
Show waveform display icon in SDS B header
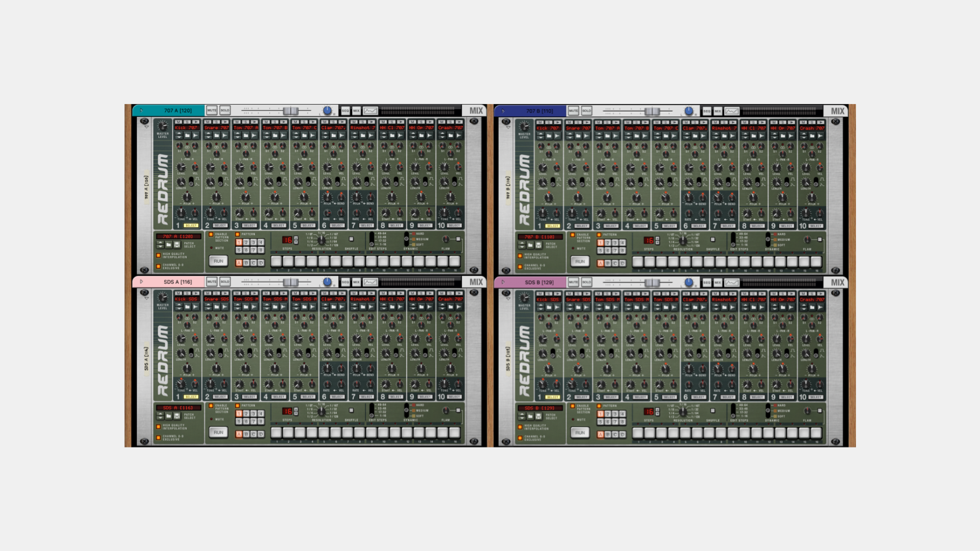732,282
